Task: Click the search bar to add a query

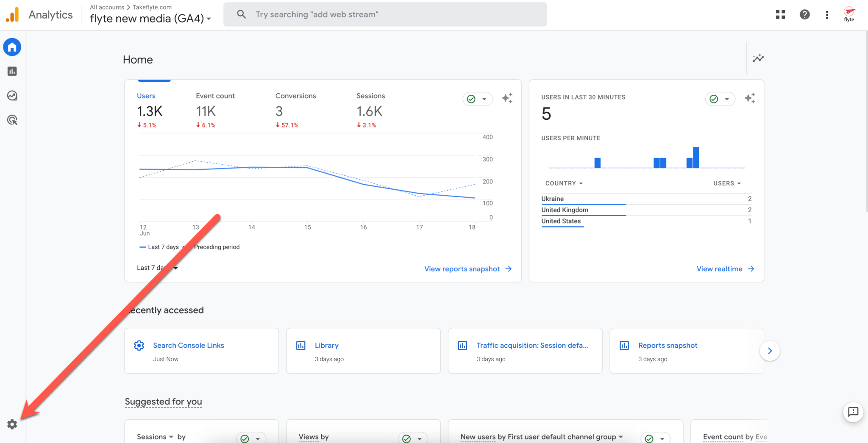Action: coord(385,14)
